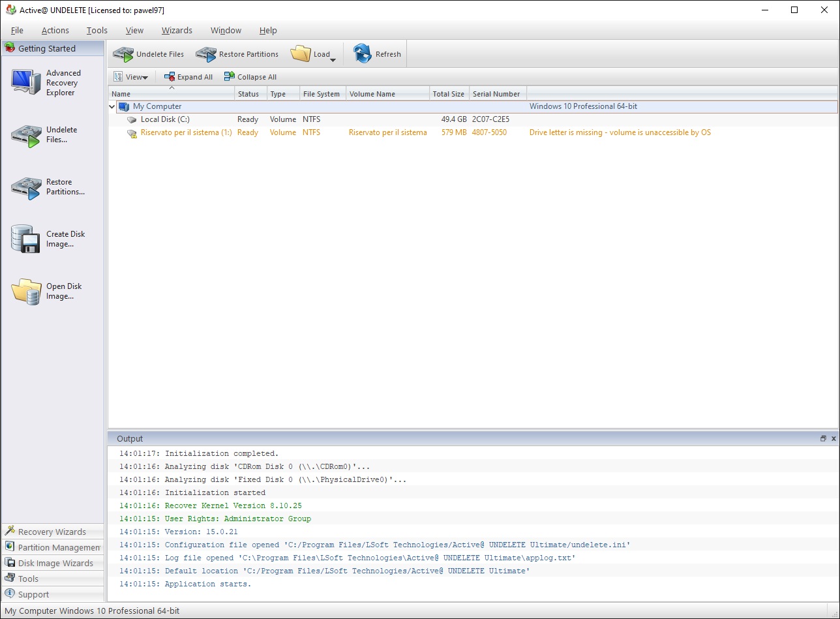Screen dimensions: 840x619
Task: Click serial number 2C07-C2E5
Action: point(491,120)
